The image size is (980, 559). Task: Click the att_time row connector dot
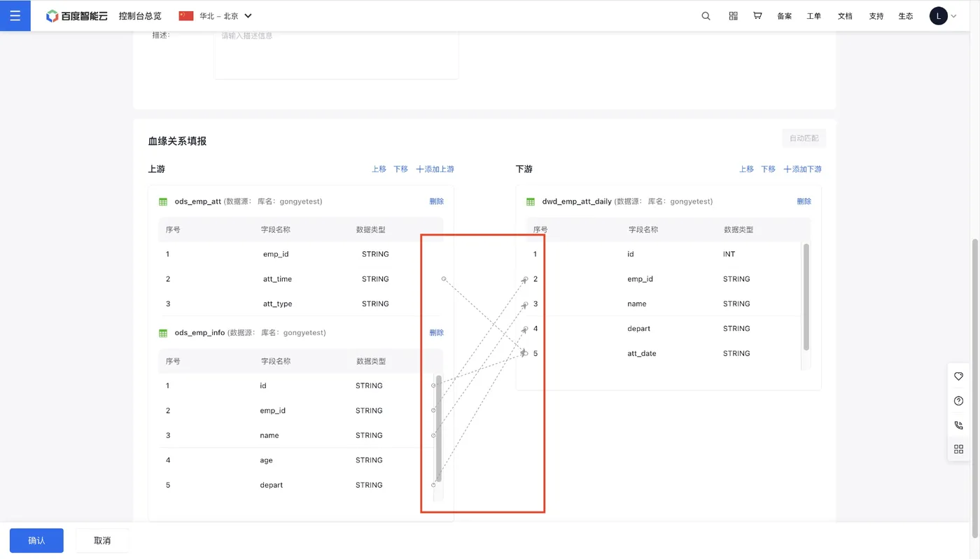tap(444, 279)
